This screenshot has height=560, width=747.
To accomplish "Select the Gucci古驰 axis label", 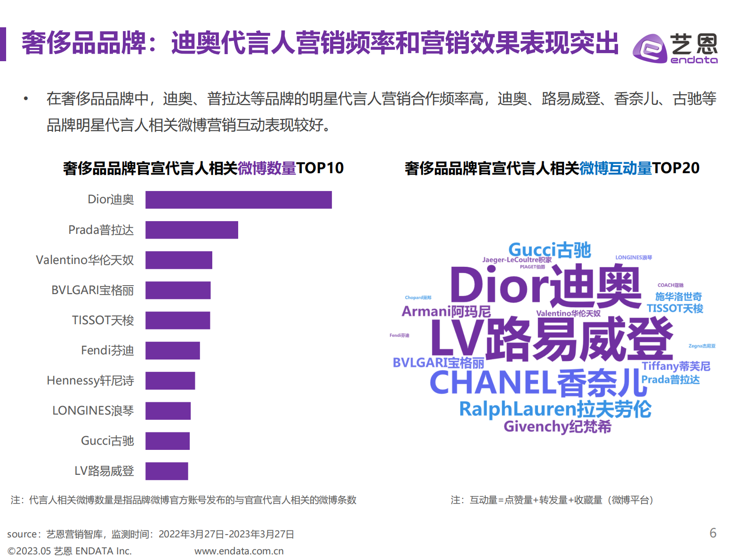I will pyautogui.click(x=107, y=440).
